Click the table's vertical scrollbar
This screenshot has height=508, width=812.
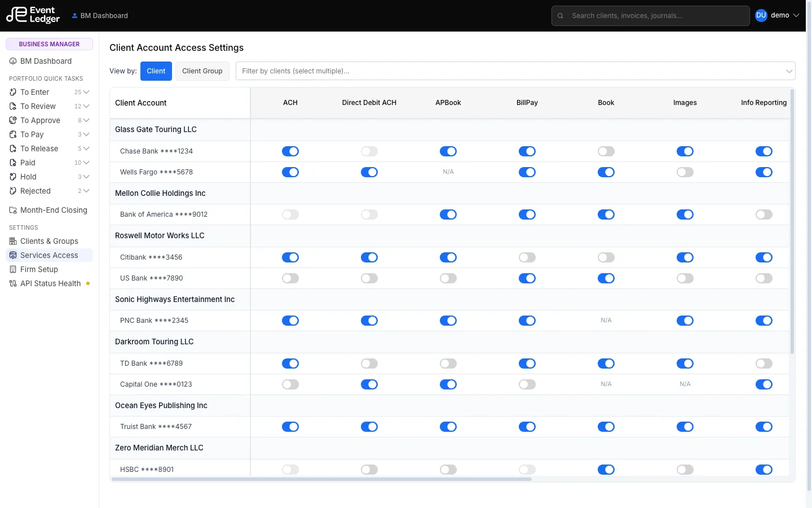[x=792, y=221]
